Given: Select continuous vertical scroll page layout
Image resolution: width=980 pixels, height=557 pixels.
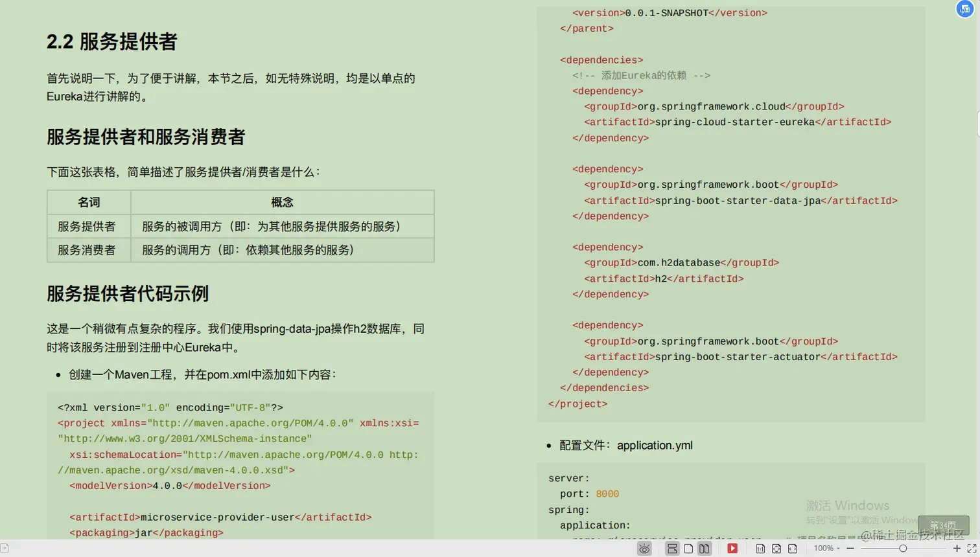Looking at the screenshot, I should 673,548.
